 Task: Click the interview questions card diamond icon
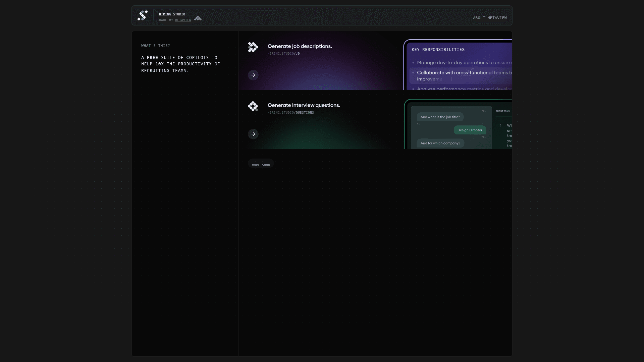point(253,106)
